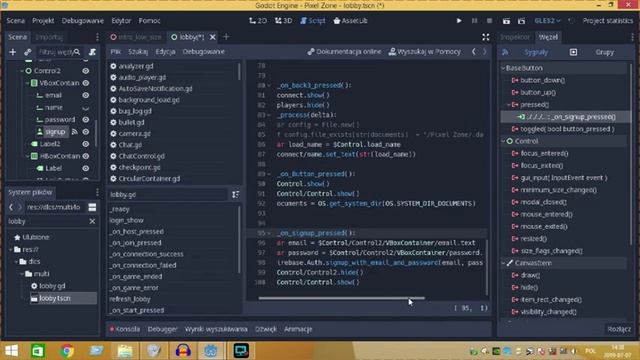Open the Scena menu
Viewport: 640px width, 360px height.
(x=16, y=20)
